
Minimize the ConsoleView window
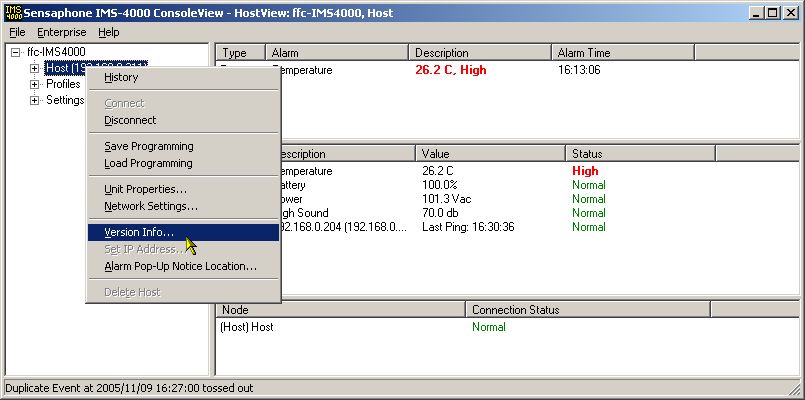point(756,13)
